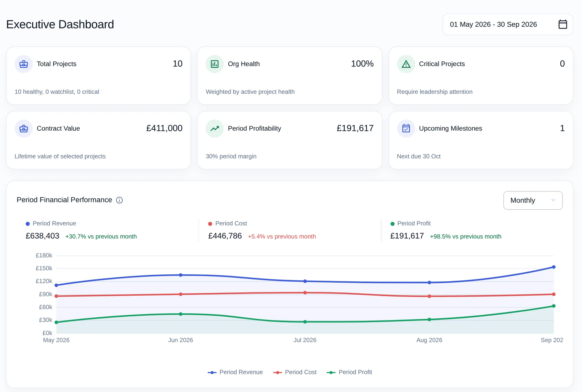Click the +30.7% vs previous month text
Screen dimensions: 582x392
click(x=101, y=237)
